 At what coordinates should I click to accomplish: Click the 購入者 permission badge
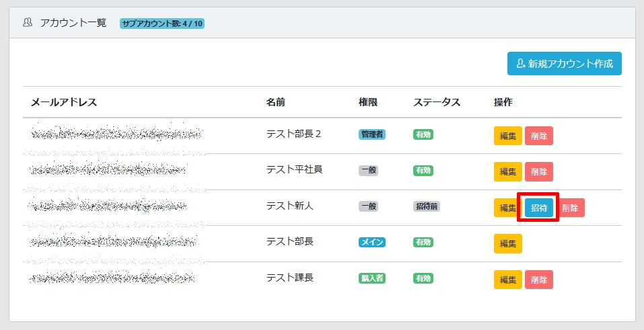(371, 278)
